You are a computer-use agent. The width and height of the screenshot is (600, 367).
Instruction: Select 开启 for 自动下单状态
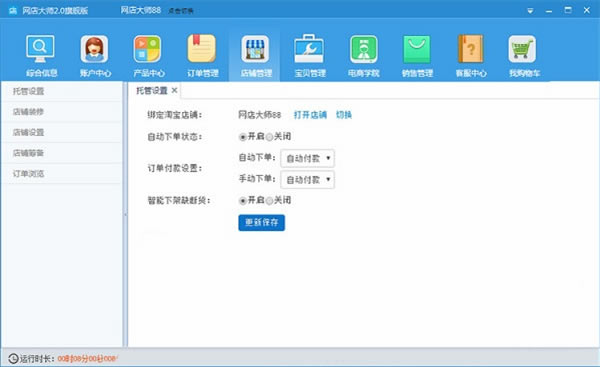point(243,137)
